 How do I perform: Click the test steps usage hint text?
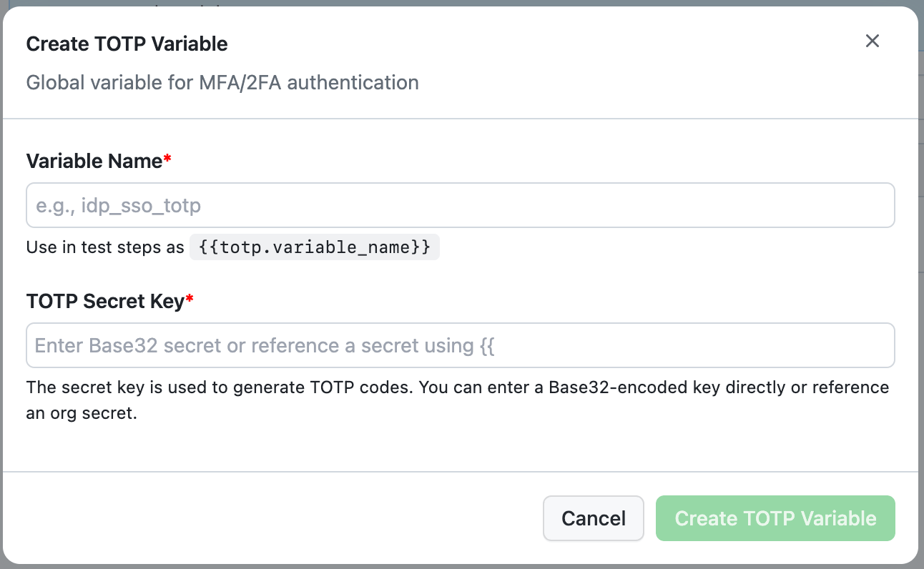(104, 247)
